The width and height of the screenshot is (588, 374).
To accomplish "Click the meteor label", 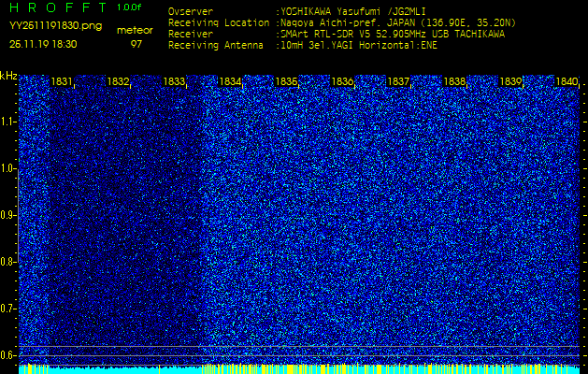I will (135, 31).
